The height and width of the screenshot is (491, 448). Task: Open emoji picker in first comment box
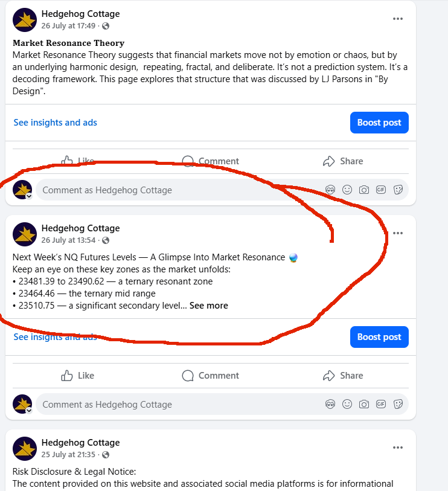pos(347,190)
